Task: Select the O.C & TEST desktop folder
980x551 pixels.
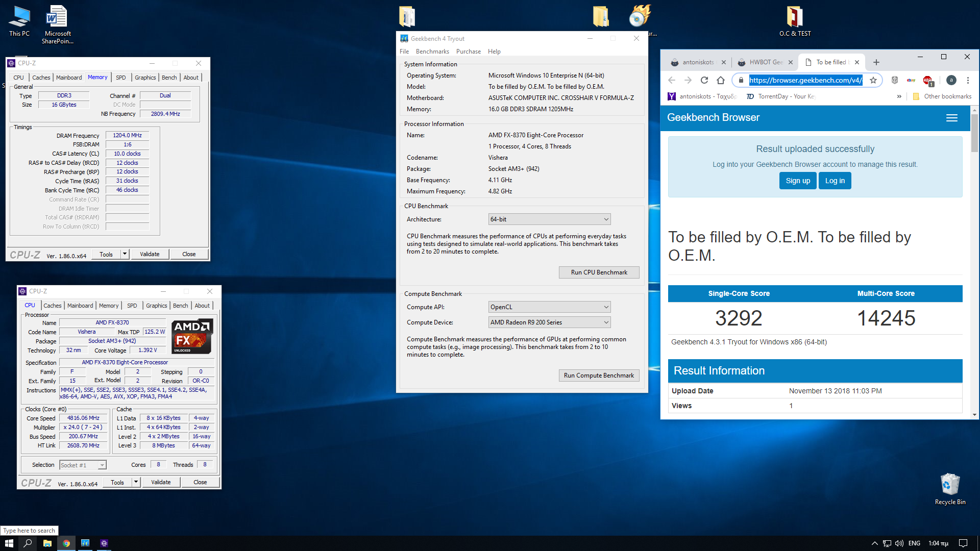Action: coord(795,21)
